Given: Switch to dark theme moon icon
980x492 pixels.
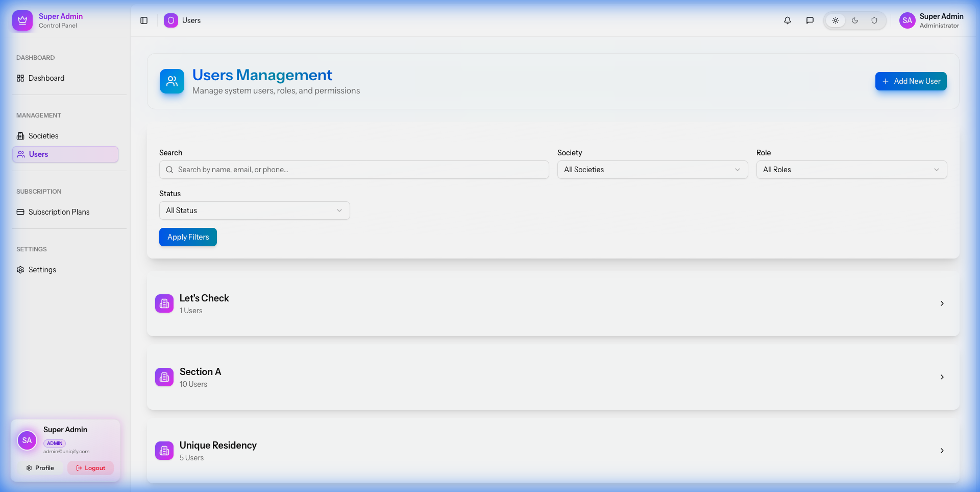Looking at the screenshot, I should (855, 20).
